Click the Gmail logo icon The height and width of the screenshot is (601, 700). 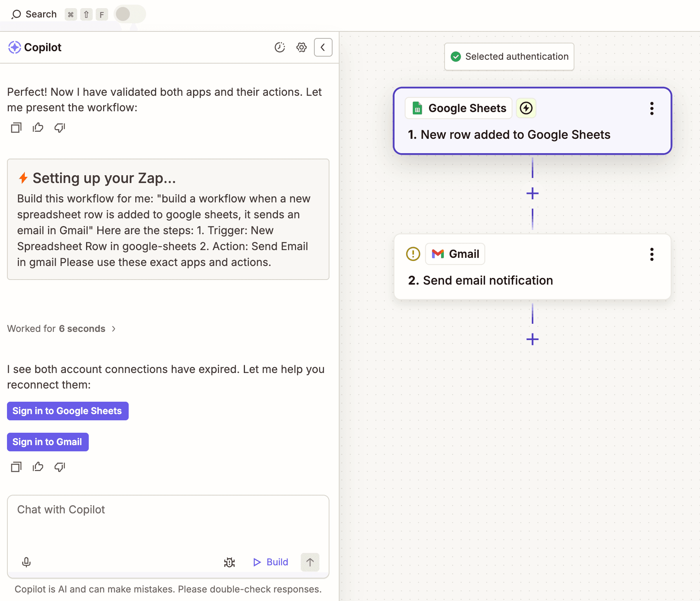click(438, 254)
